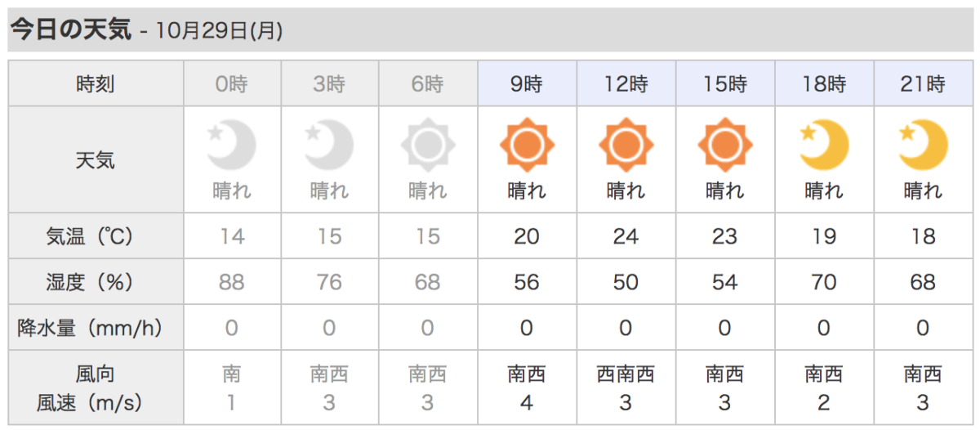
Task: Select the 9時 column header
Action: click(527, 83)
